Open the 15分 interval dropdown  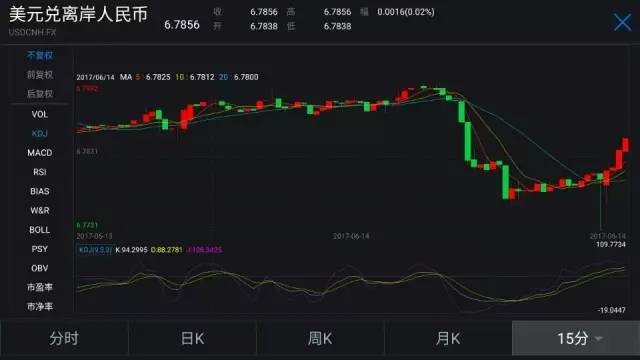tap(576, 338)
